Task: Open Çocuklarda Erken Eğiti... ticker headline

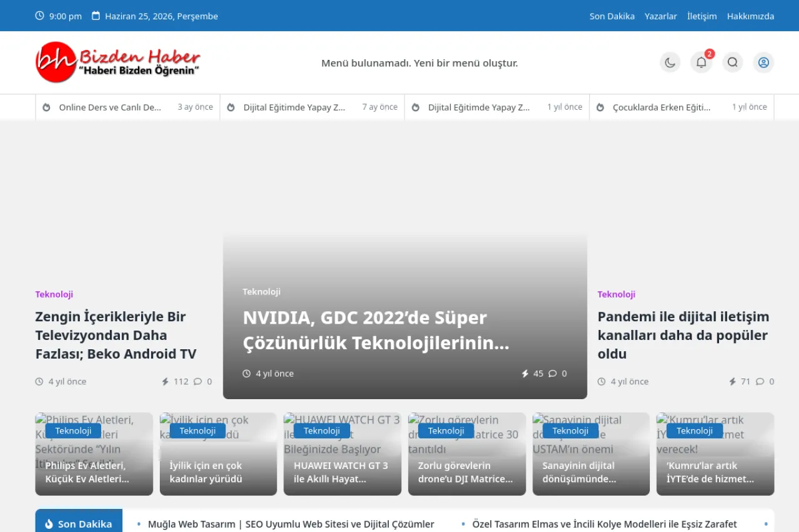Action: pyautogui.click(x=662, y=107)
